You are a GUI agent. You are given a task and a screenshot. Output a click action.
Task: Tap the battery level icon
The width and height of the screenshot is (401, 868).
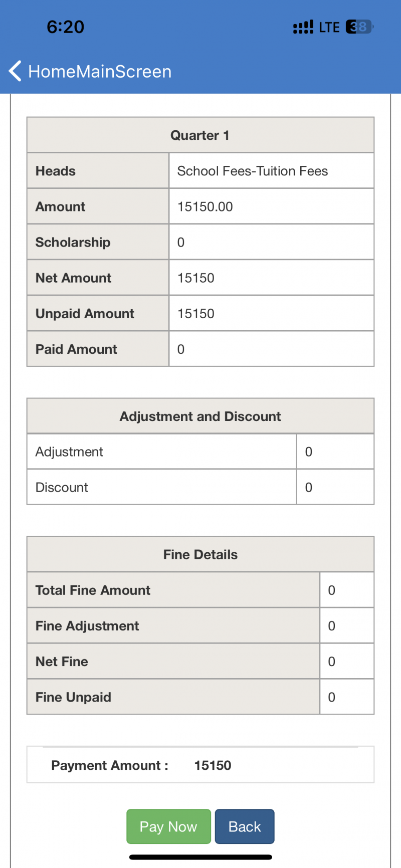(x=359, y=27)
